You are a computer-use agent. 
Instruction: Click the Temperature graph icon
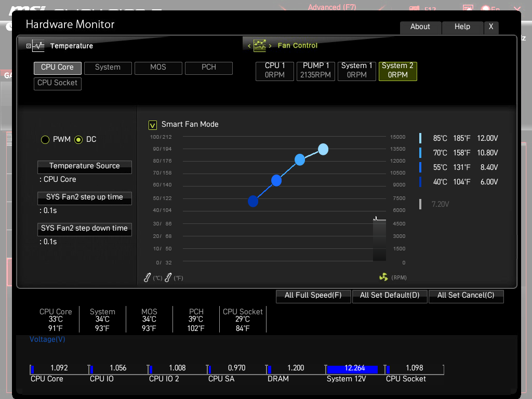[x=38, y=46]
